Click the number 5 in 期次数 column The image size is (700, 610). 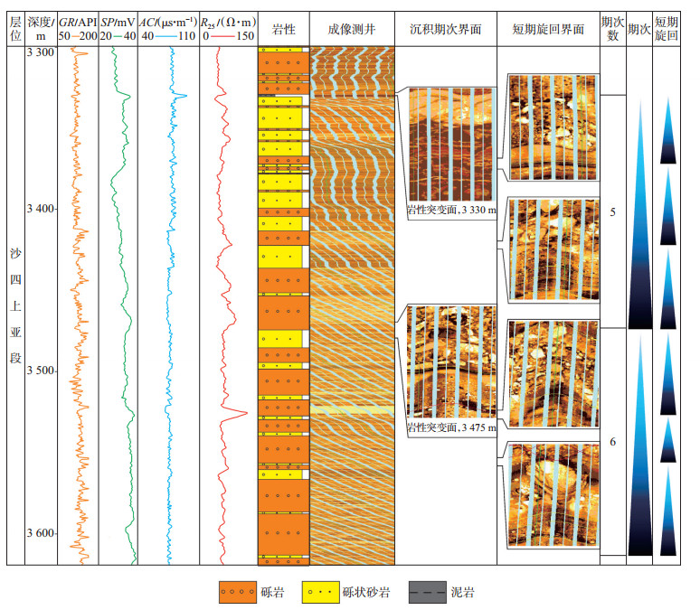click(613, 211)
